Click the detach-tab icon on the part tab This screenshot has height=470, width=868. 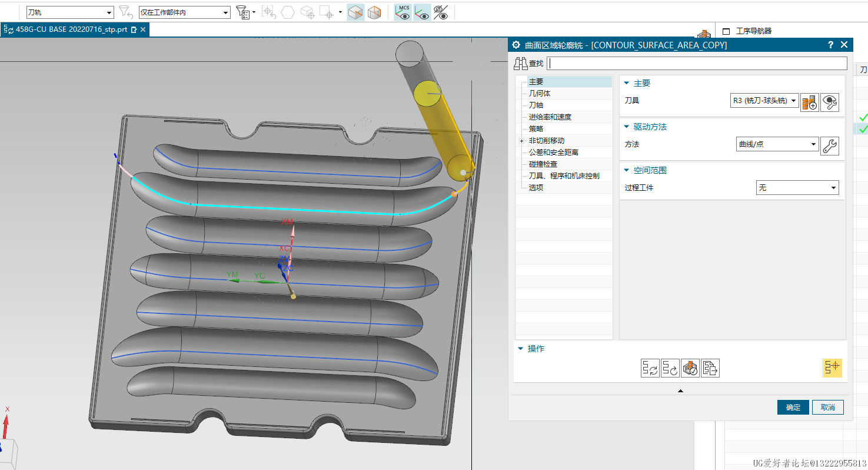[134, 29]
